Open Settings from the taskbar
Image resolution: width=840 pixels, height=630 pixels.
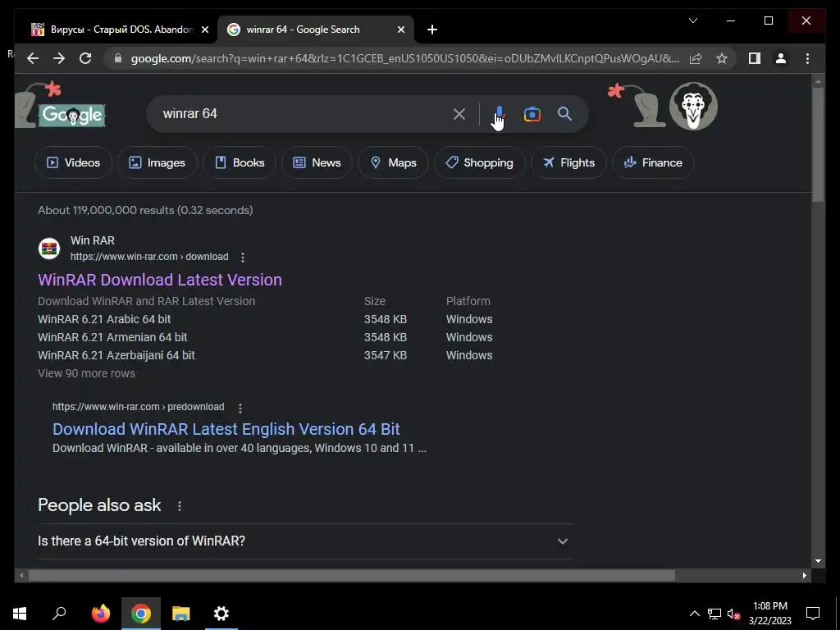(221, 614)
